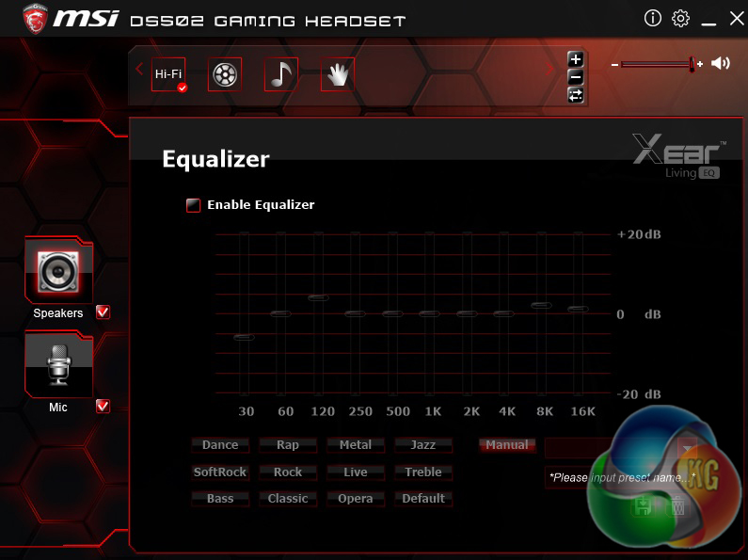
Task: Click the MSI dragon shield logo
Action: point(35,19)
